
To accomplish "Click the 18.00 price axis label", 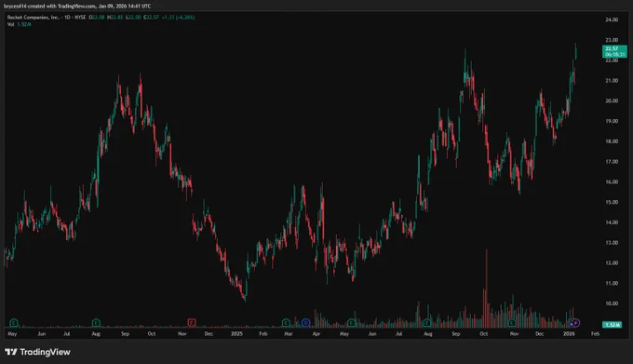I will coord(612,142).
